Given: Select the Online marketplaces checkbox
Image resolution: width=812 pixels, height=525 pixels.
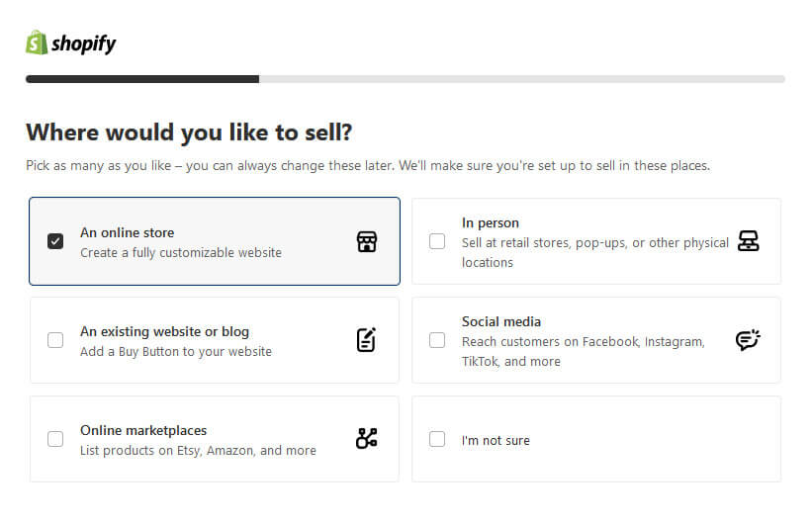Looking at the screenshot, I should 55,439.
